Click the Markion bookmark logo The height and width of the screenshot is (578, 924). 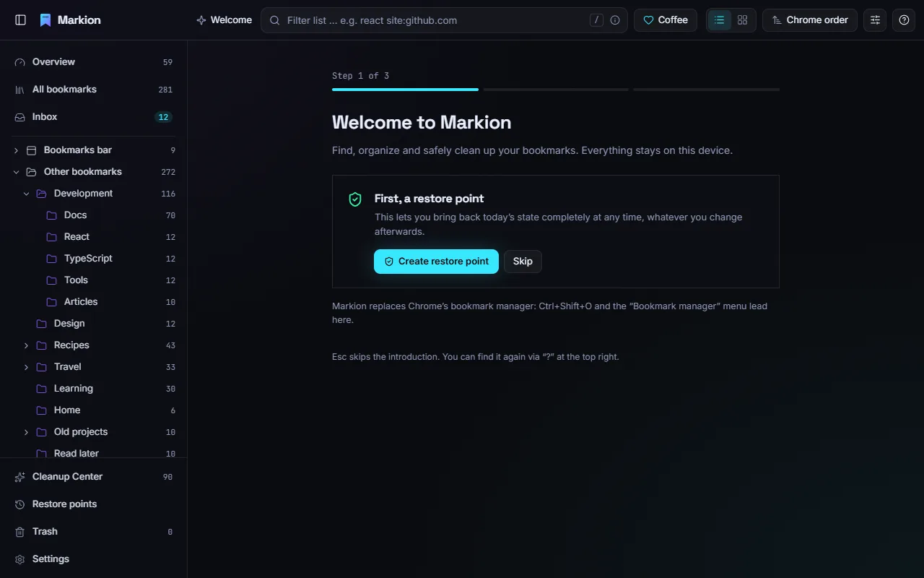tap(45, 20)
